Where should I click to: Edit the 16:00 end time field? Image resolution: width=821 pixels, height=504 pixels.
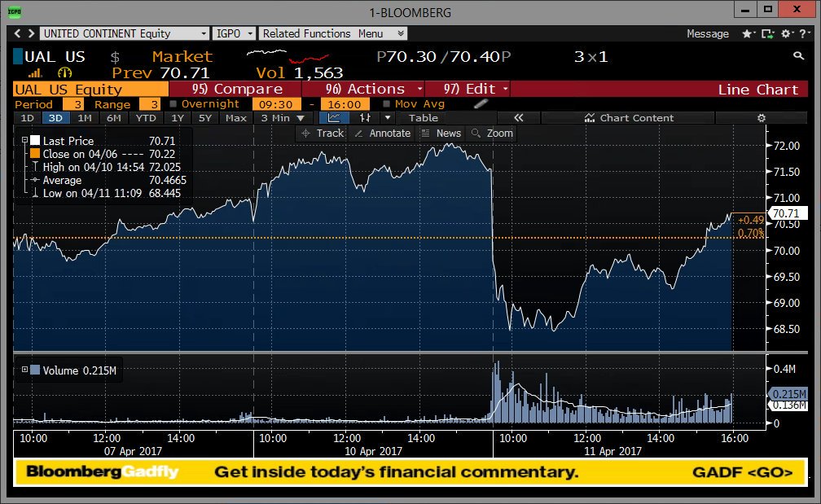pos(345,104)
